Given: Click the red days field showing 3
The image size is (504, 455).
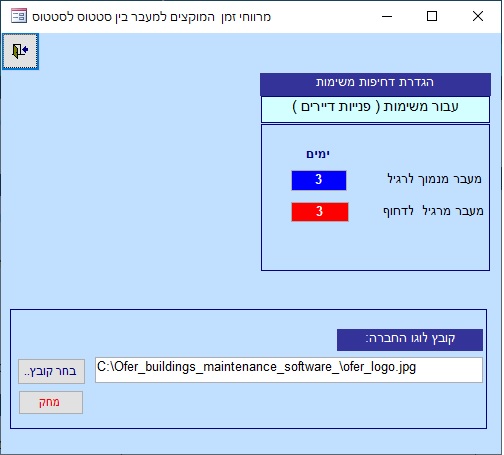Looking at the screenshot, I should (320, 212).
